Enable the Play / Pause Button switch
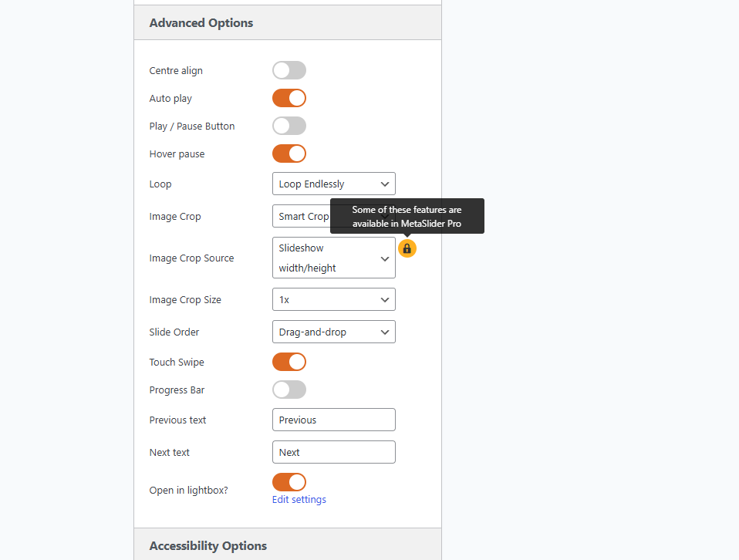Viewport: 739px width, 560px height. [289, 126]
